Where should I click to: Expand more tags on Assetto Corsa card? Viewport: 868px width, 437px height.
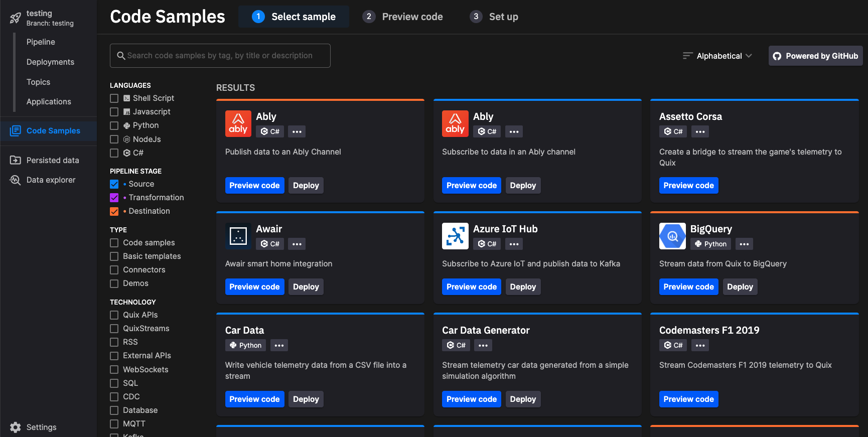pyautogui.click(x=700, y=131)
